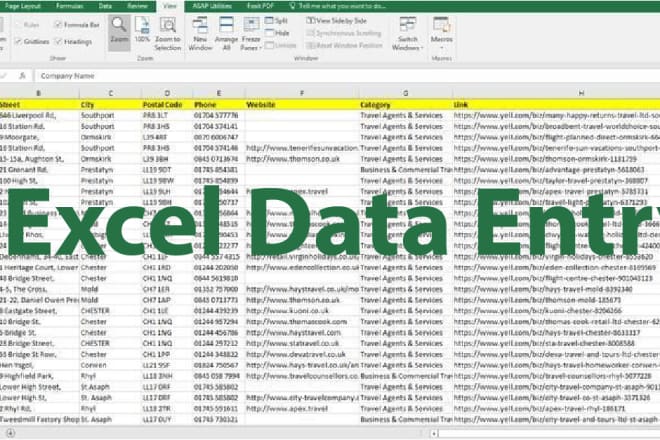The image size is (660, 440).
Task: Toggle the Formula Bar checkbox
Action: [x=58, y=25]
